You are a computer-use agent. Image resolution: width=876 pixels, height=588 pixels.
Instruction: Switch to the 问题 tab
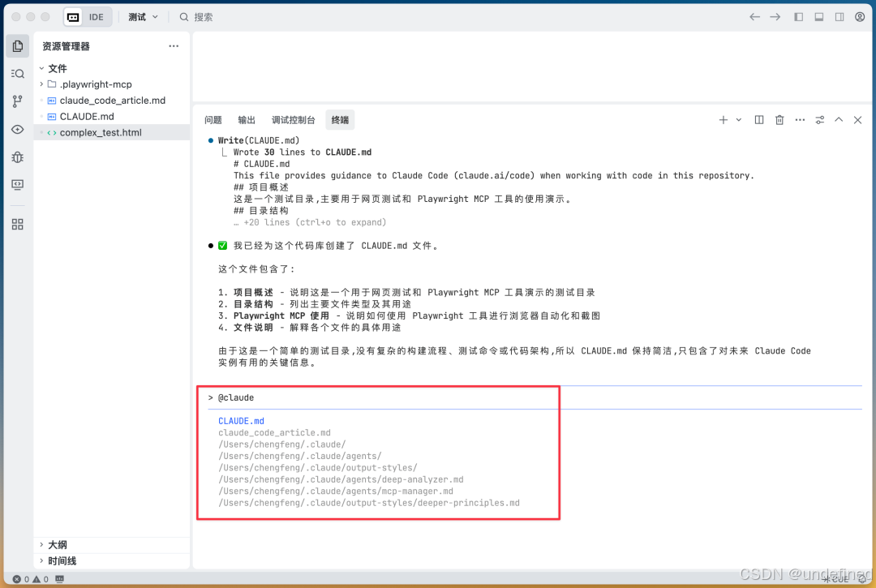(213, 120)
